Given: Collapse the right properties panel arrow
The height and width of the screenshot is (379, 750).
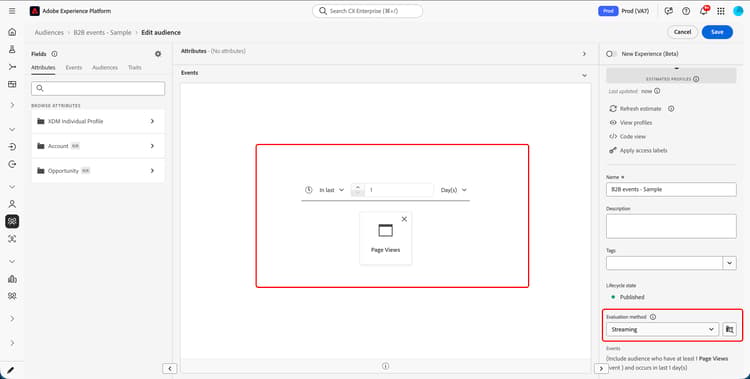Looking at the screenshot, I should click(x=601, y=368).
